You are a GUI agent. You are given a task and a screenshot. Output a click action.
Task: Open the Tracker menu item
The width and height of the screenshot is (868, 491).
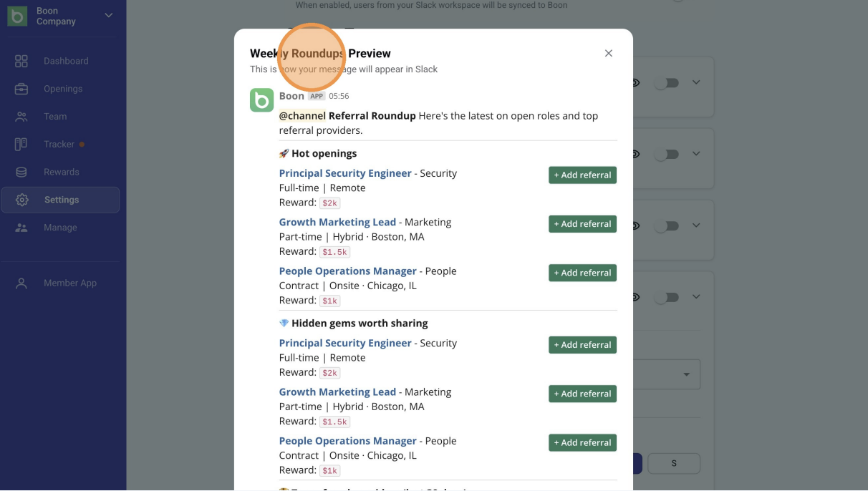click(60, 145)
